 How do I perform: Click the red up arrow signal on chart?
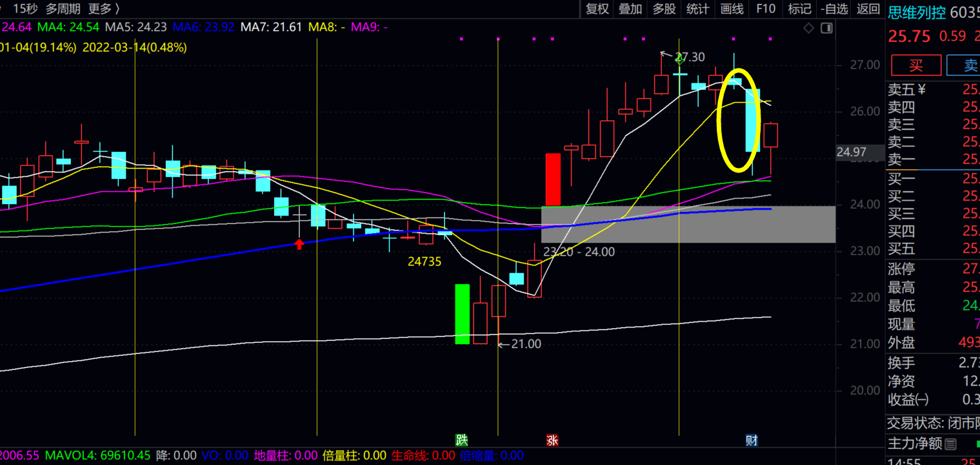click(x=299, y=243)
